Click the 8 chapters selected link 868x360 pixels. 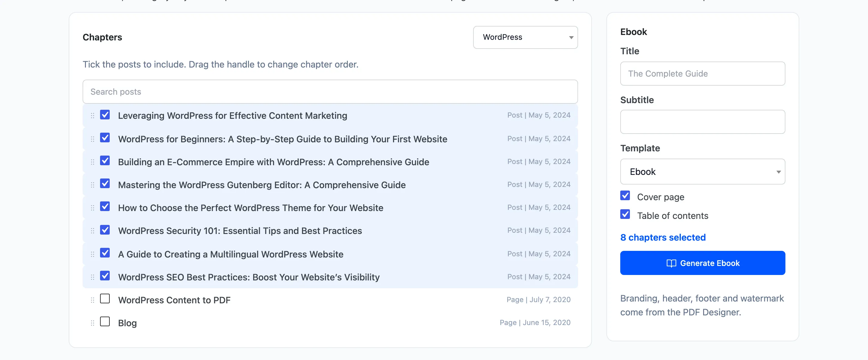[663, 237]
